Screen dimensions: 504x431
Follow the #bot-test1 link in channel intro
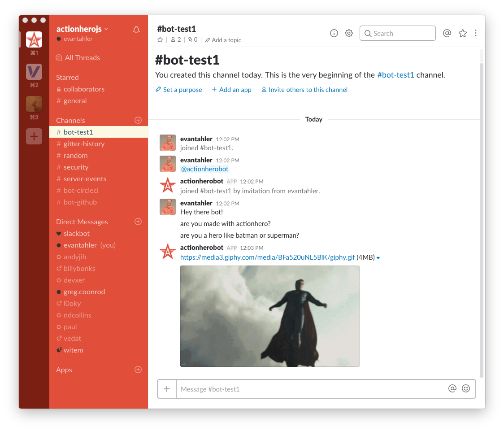click(x=395, y=75)
